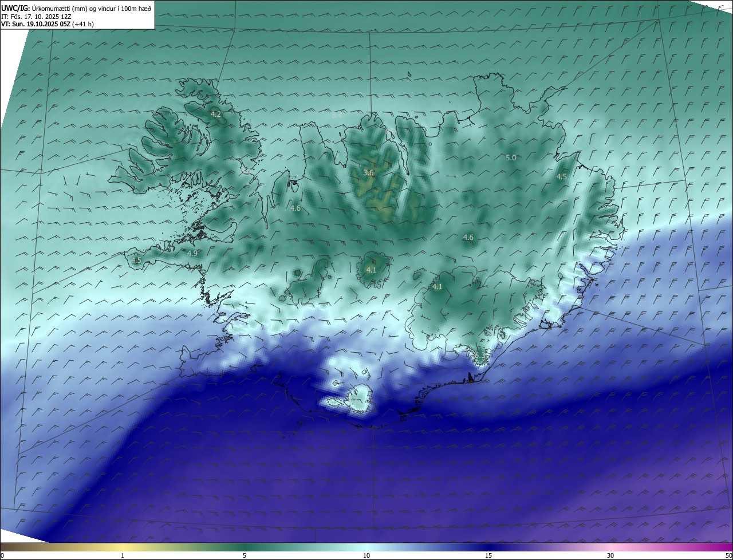Click the 4.2 value label on the map
This screenshot has width=733, height=560.
[x=216, y=115]
